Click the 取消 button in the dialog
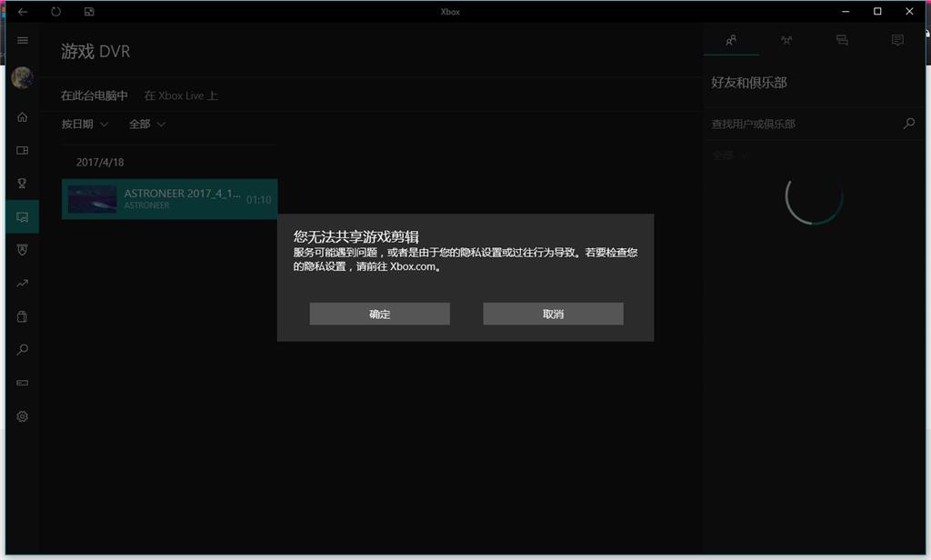 coord(553,315)
